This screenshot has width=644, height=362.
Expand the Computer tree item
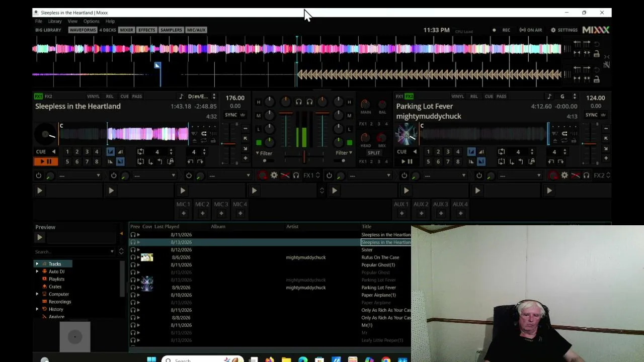pyautogui.click(x=37, y=294)
